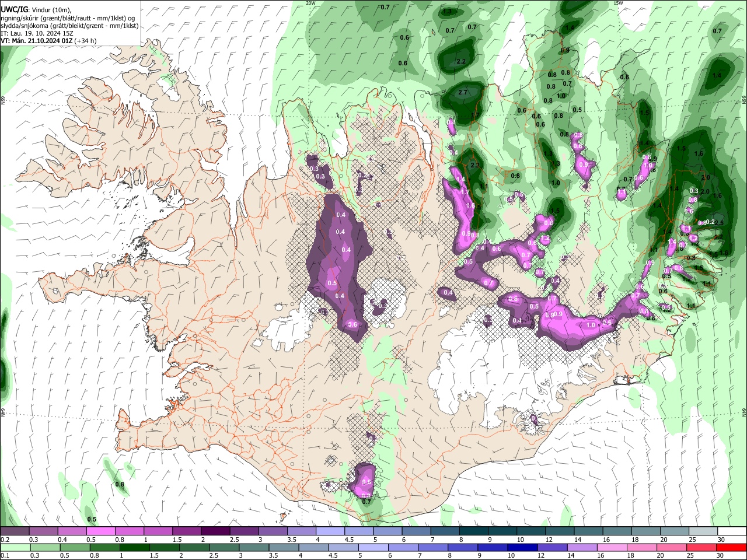Viewport: 747px width, 560px height.
Task: Click the 9 royal blue rain legend swatch
Action: 492,547
